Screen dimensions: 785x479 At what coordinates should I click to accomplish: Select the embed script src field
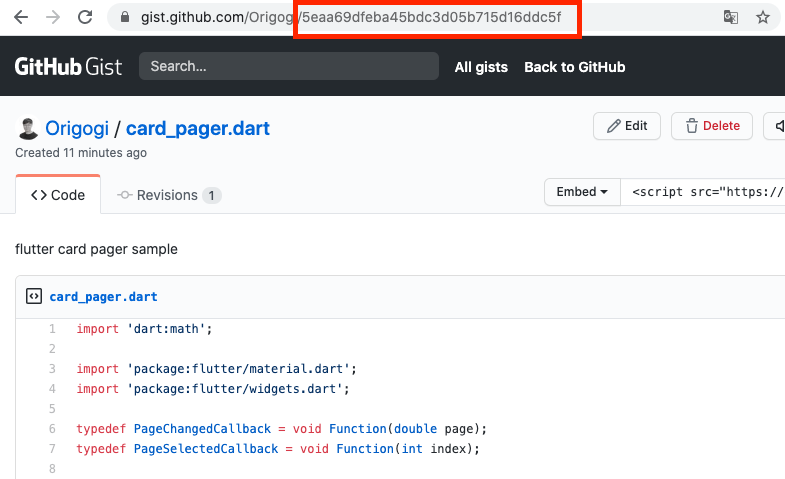point(703,192)
